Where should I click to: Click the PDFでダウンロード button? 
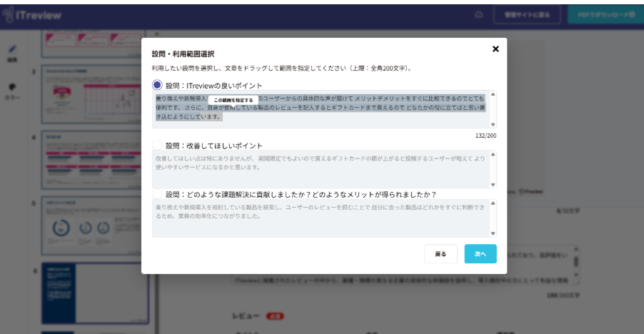[x=606, y=15]
